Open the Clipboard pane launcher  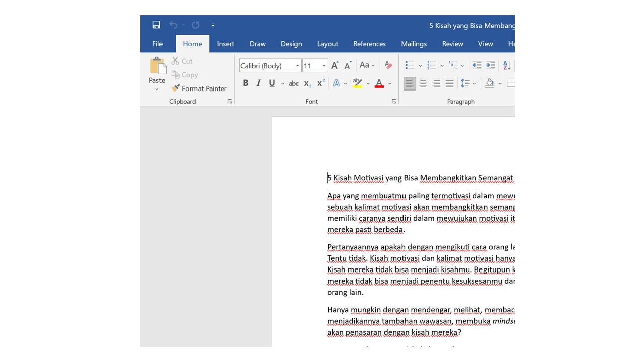coord(230,102)
